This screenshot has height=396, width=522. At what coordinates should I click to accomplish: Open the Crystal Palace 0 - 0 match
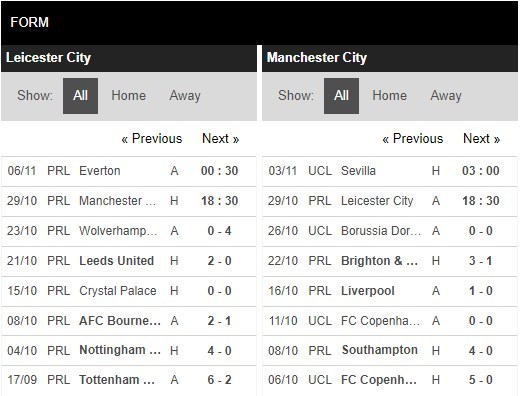pyautogui.click(x=129, y=291)
